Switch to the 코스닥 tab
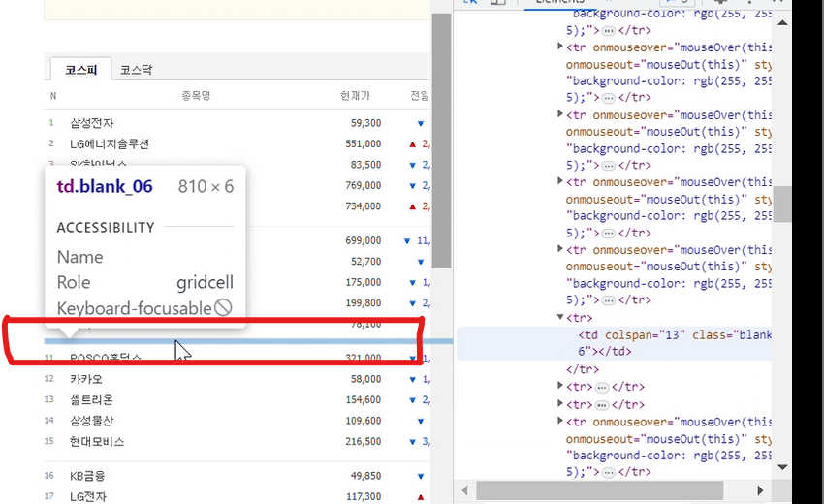Screen dimensions: 824x504 [136, 70]
